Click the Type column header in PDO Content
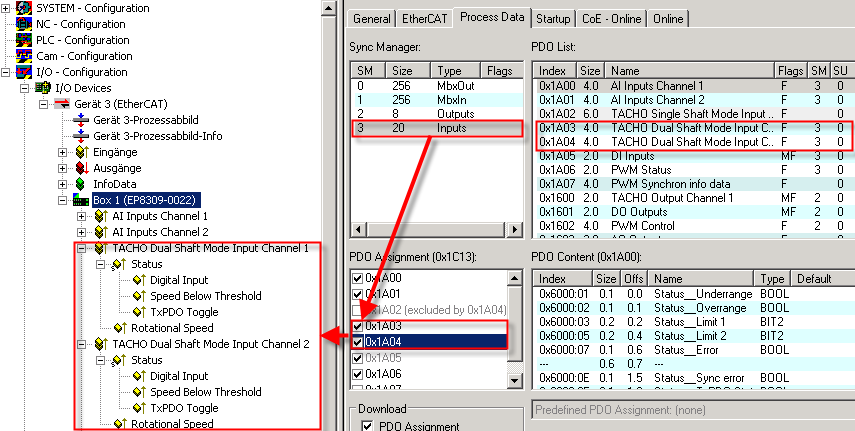 tap(773, 278)
